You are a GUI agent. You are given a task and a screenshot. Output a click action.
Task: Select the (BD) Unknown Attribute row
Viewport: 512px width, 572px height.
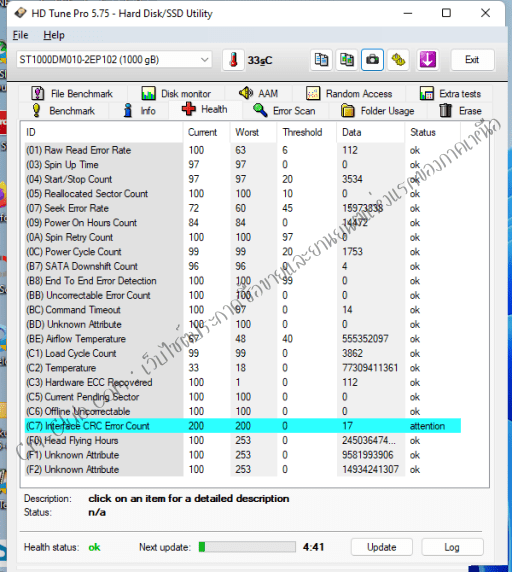(243, 325)
